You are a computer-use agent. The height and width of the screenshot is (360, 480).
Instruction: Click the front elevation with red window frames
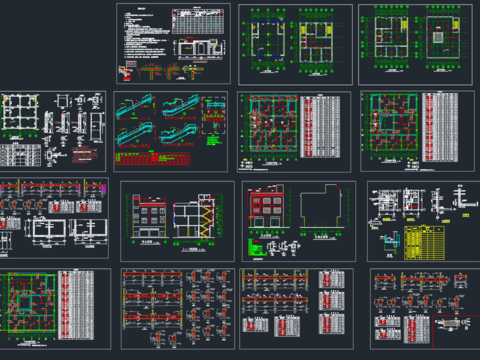(x=266, y=208)
